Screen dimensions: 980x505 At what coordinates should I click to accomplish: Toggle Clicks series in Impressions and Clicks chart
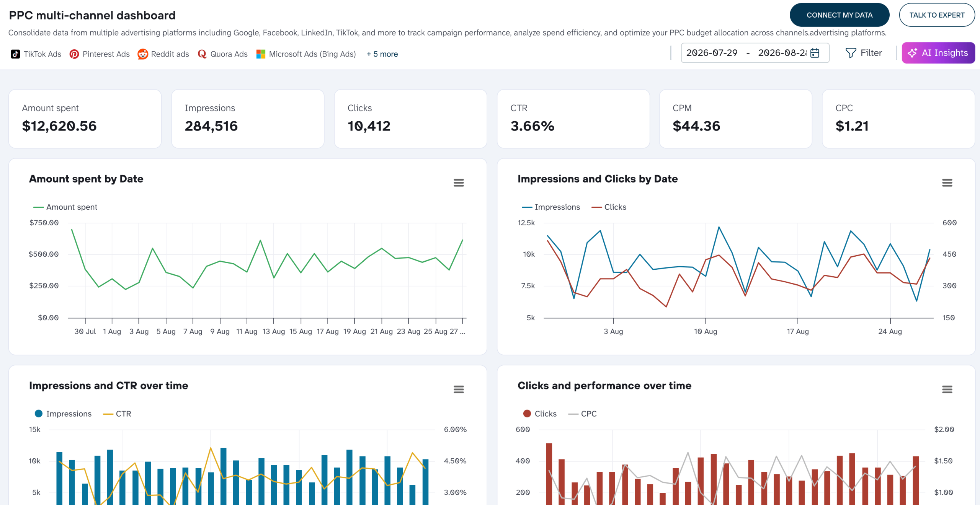(x=609, y=207)
